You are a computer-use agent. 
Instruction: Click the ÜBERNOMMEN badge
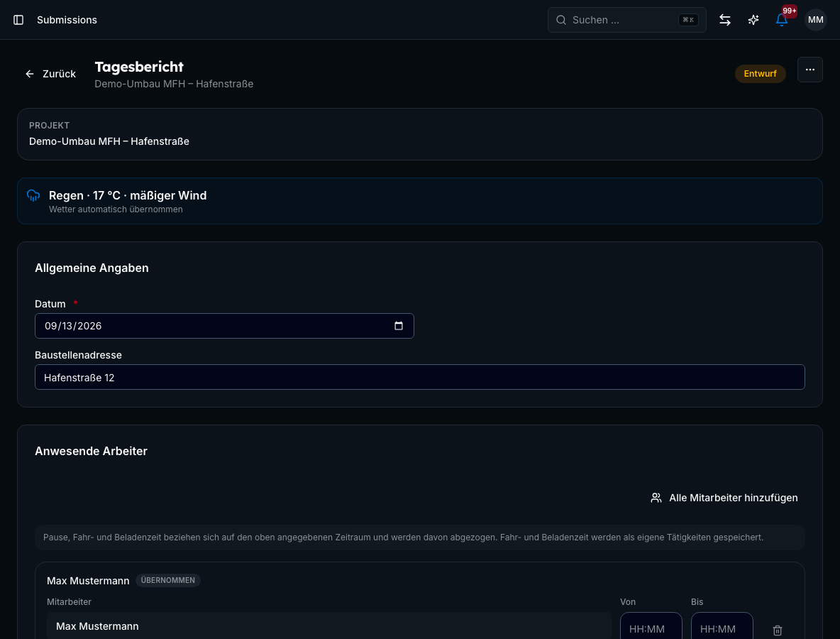click(167, 581)
